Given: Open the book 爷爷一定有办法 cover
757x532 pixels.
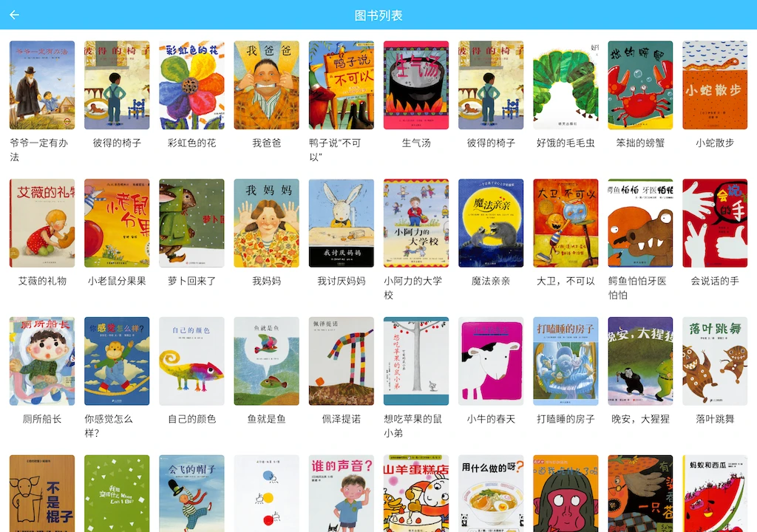Looking at the screenshot, I should 42,85.
